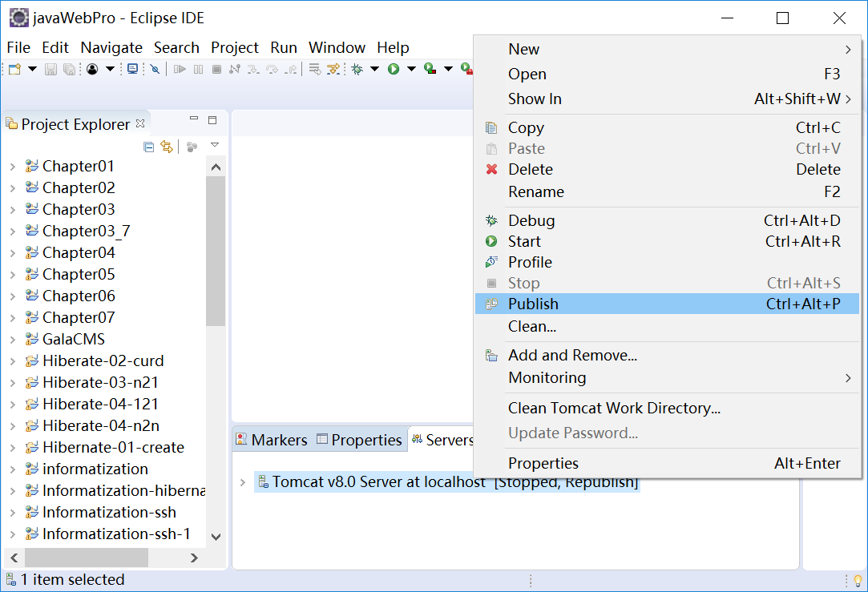Click the New wizard toolbar icon
This screenshot has width=868, height=592.
click(15, 69)
